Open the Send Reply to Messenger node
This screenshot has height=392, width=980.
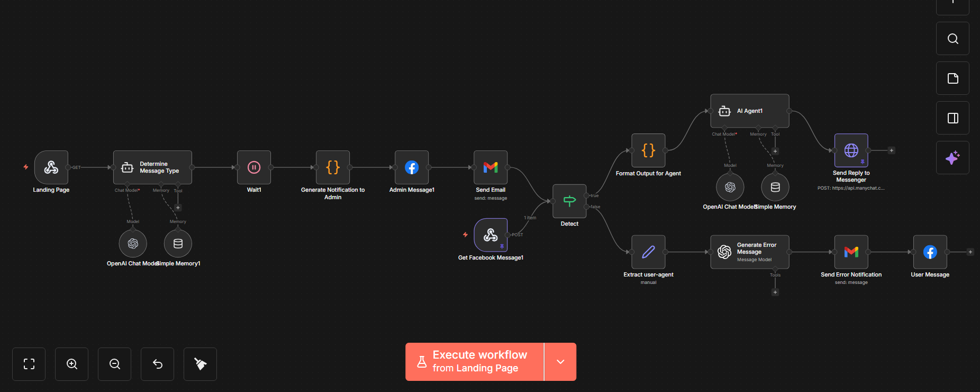(851, 150)
